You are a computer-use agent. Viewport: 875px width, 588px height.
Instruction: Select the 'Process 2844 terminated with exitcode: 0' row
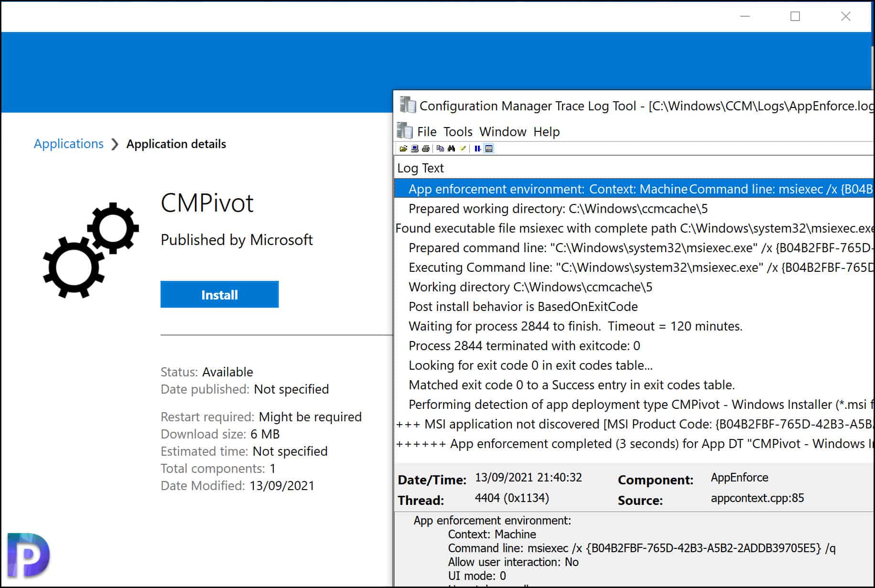(634, 346)
